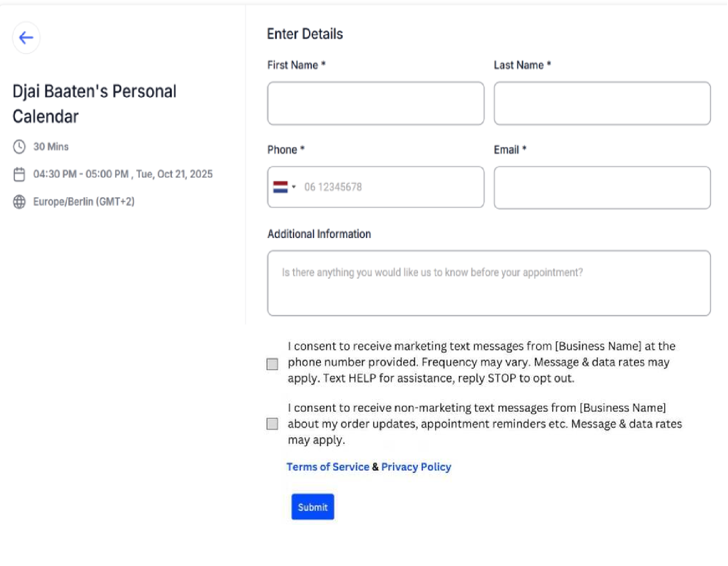Image resolution: width=728 pixels, height=566 pixels.
Task: Click the Additional Information text area
Action: click(489, 283)
